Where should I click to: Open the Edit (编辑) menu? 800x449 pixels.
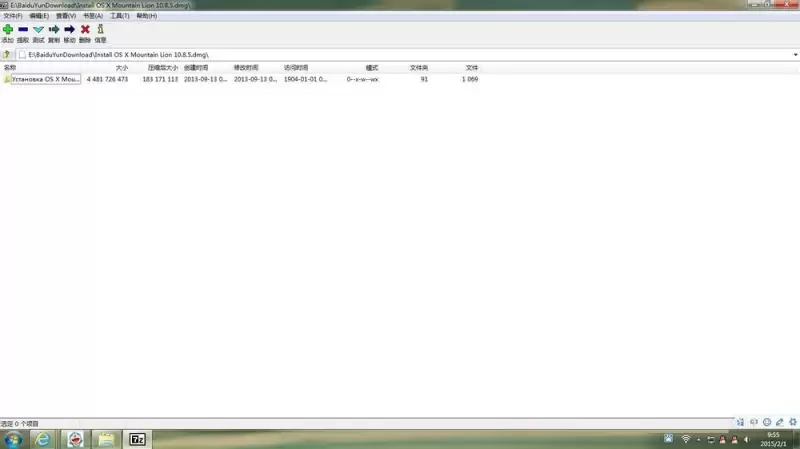click(39, 16)
